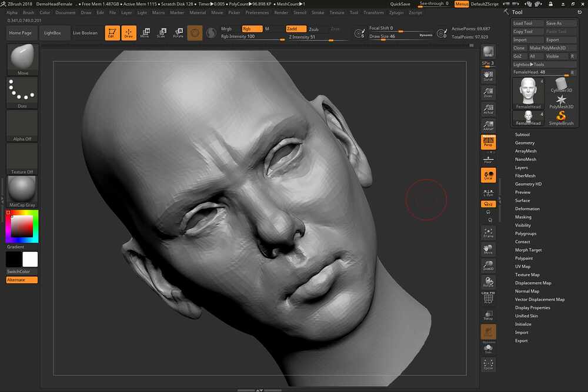Image resolution: width=588 pixels, height=392 pixels.
Task: Click the Solo mode icon
Action: [488, 349]
